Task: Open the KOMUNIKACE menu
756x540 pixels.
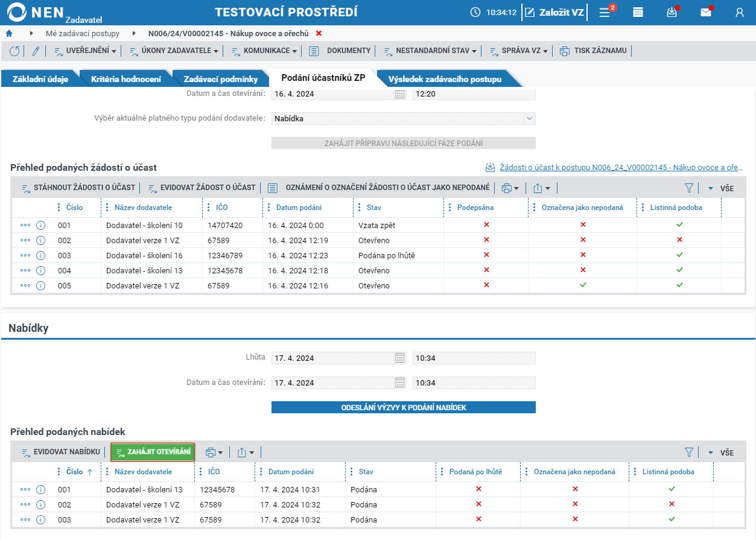Action: [264, 51]
